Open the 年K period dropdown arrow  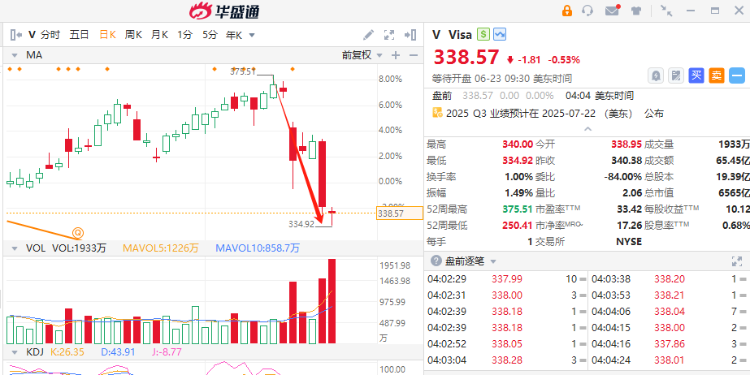point(252,35)
